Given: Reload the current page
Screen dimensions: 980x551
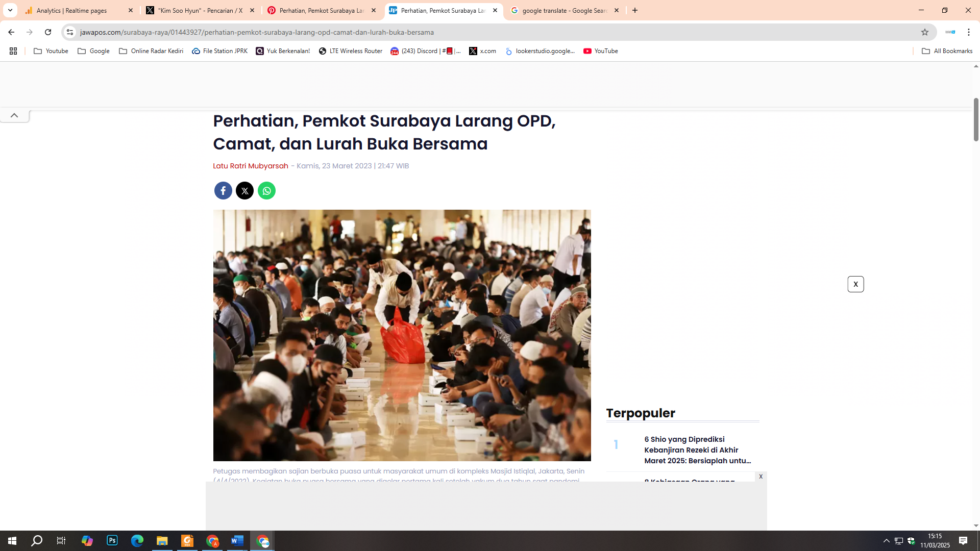Looking at the screenshot, I should click(48, 32).
